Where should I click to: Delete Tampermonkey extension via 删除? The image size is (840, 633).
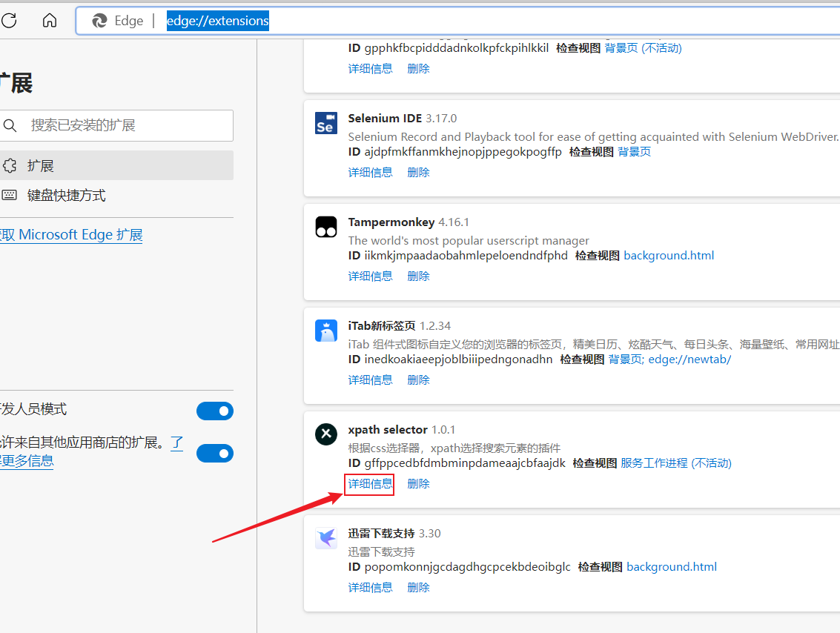[x=418, y=276]
